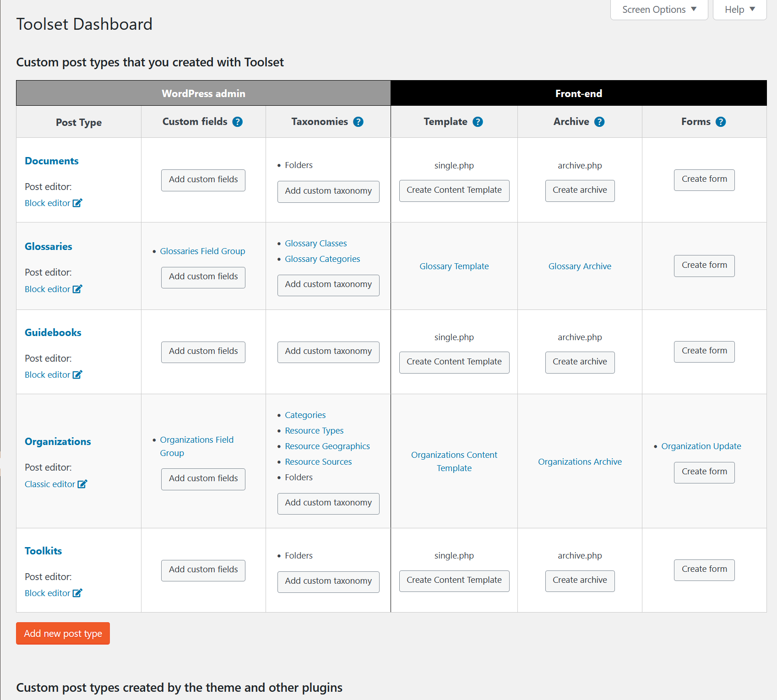
Task: Click the Add new post type button
Action: 63,634
